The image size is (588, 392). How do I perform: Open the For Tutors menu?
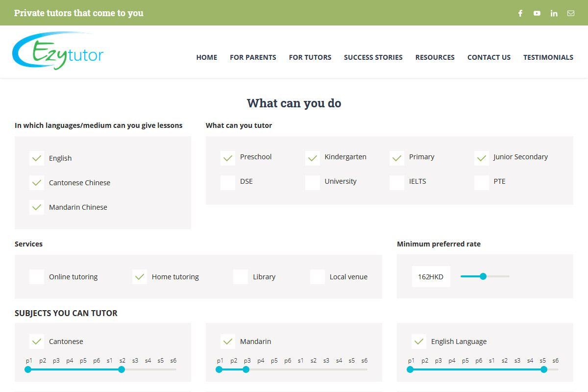tap(310, 57)
